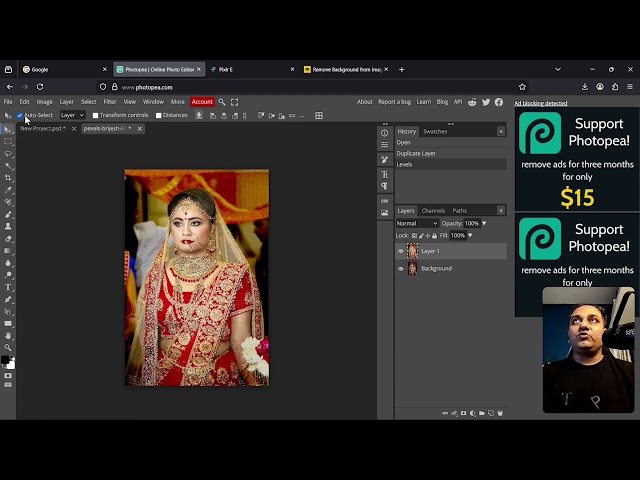
Task: Open History panel options menu
Action: point(501,131)
